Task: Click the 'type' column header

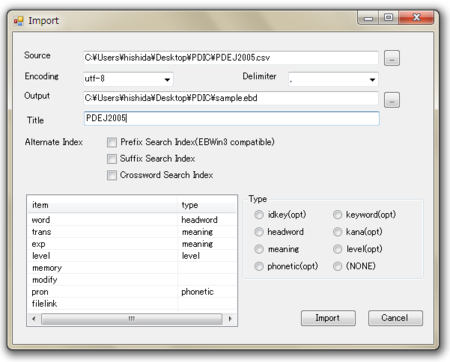Action: [207, 205]
